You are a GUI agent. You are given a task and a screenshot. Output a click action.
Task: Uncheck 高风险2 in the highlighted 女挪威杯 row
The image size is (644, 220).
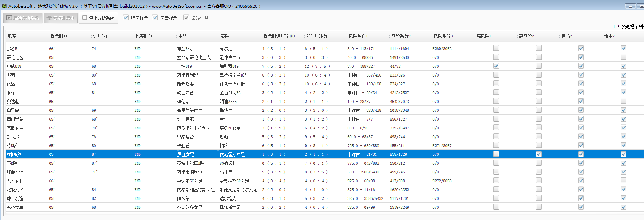[539, 154]
